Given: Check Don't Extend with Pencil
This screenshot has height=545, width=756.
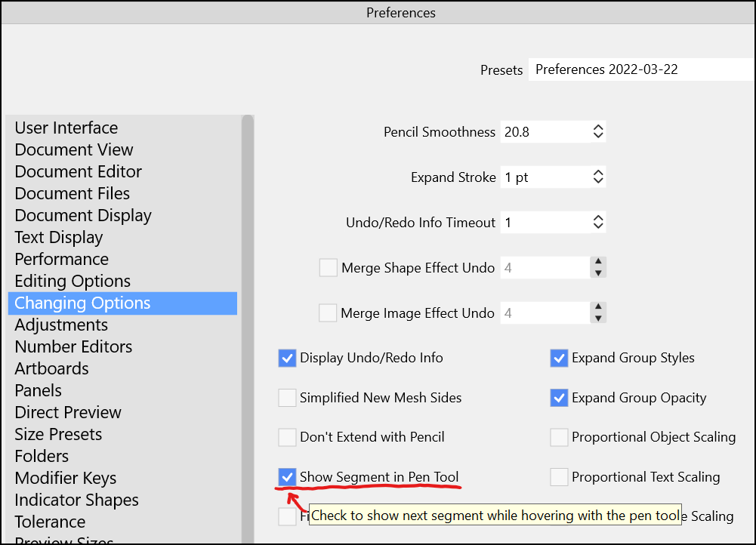Looking at the screenshot, I should pos(287,437).
